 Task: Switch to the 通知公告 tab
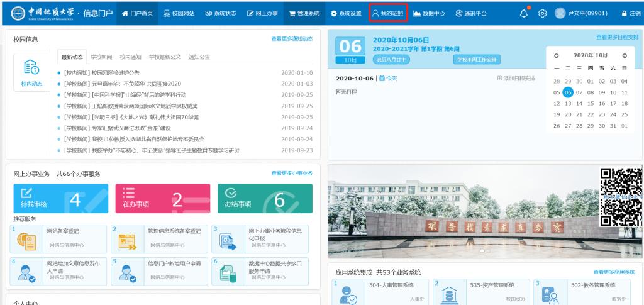[199, 57]
